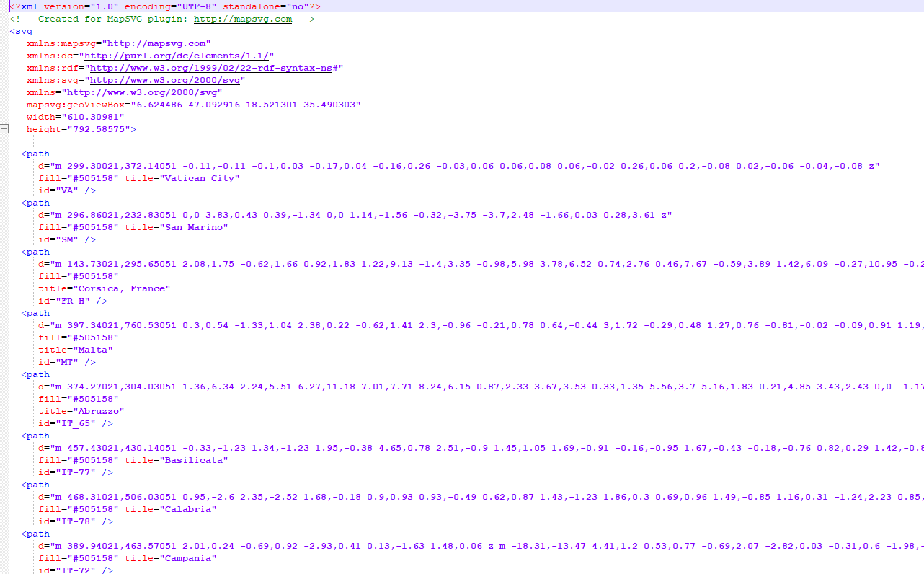The image size is (924, 574).
Task: Open the mapsvg.com link in the comment line
Action: [x=243, y=19]
